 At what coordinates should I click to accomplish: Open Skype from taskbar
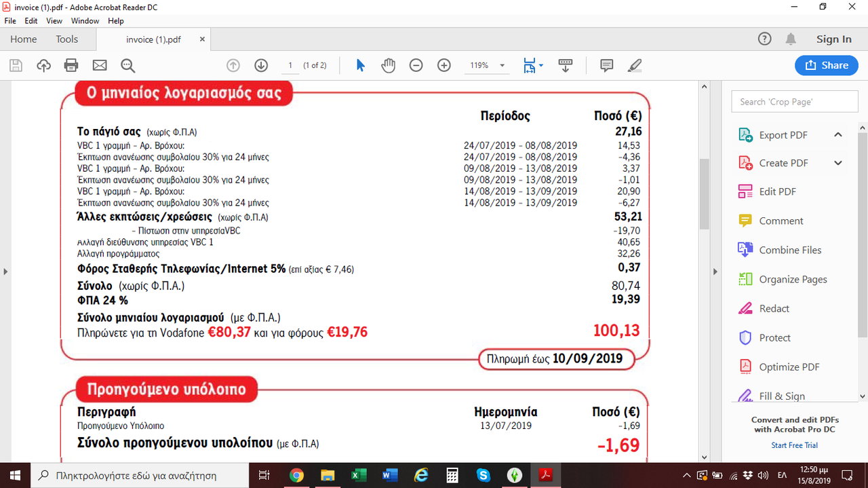pos(484,475)
